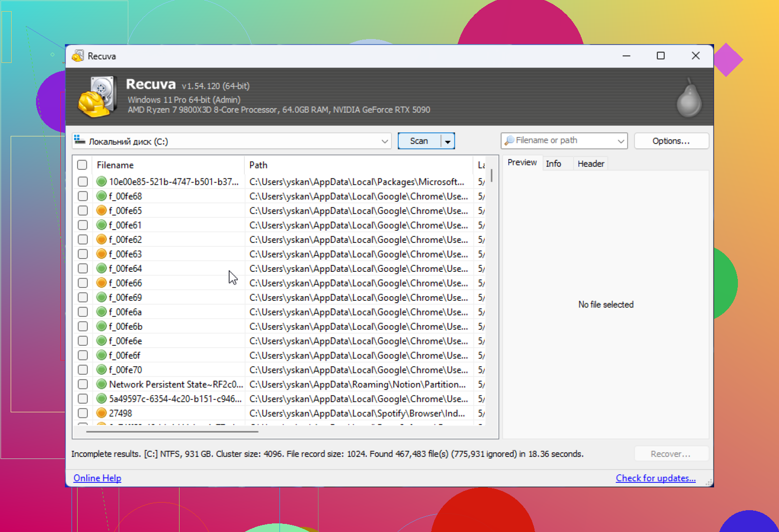Click the status dot of 5a49597c-6354 file

[x=101, y=399]
